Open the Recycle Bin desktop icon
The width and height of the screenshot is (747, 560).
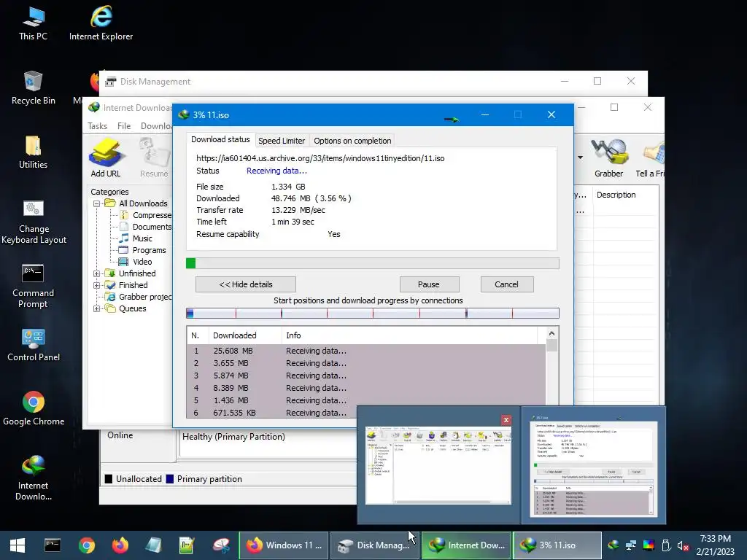[x=34, y=88]
